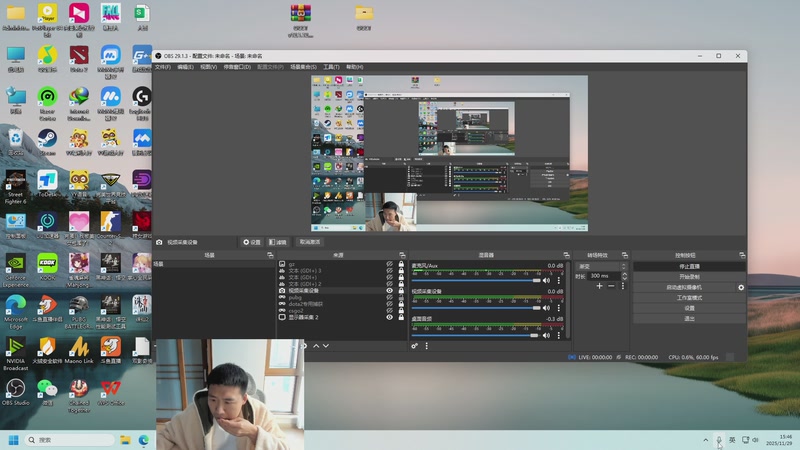Pop out the Scene Transitions dock panel
The height and width of the screenshot is (450, 800).
tap(624, 255)
